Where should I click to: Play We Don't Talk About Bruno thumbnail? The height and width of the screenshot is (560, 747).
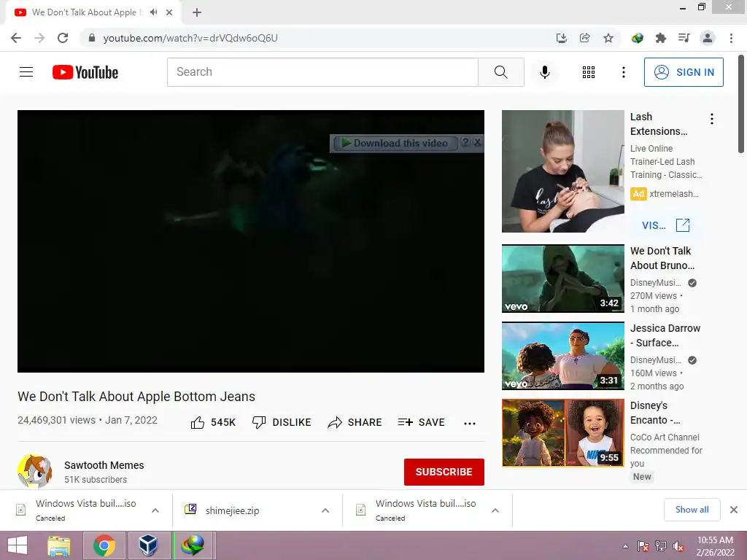click(562, 279)
